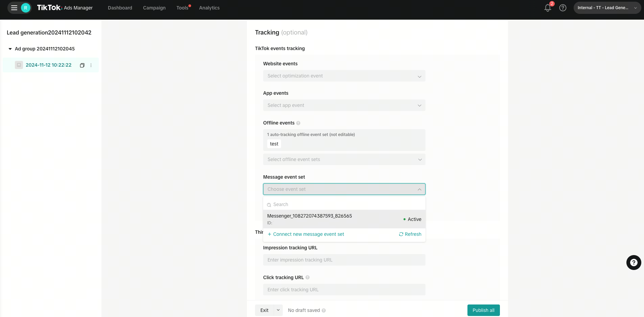The width and height of the screenshot is (644, 317).
Task: Click the event set Search field
Action: [x=344, y=204]
